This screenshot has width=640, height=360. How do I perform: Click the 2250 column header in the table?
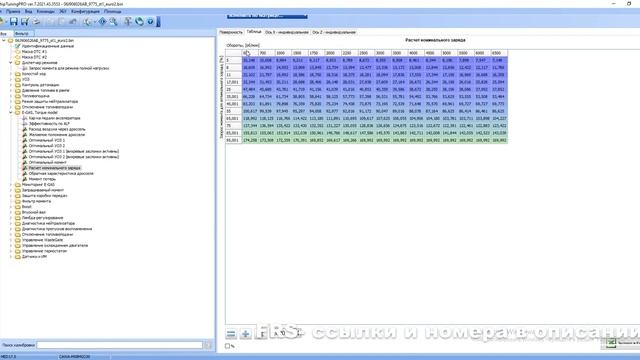[350, 53]
